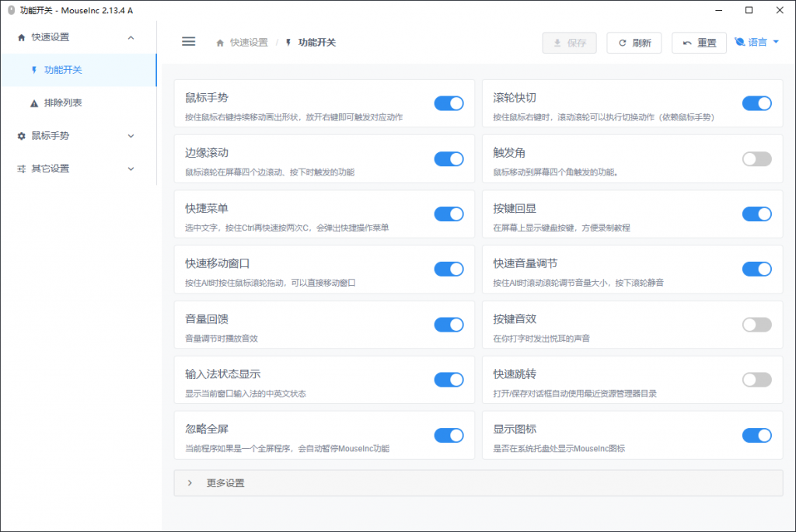Image resolution: width=796 pixels, height=532 pixels.
Task: Turn on the 按键音效 toggle
Action: pos(756,325)
